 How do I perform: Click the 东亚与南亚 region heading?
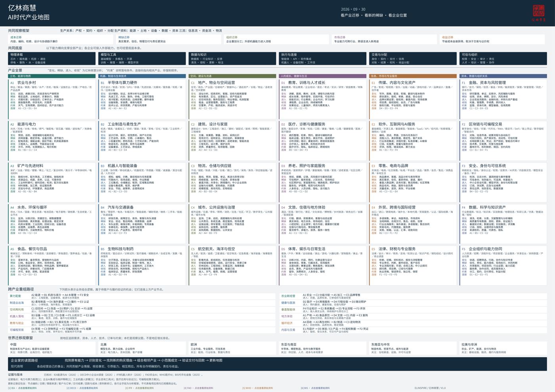click(x=289, y=344)
